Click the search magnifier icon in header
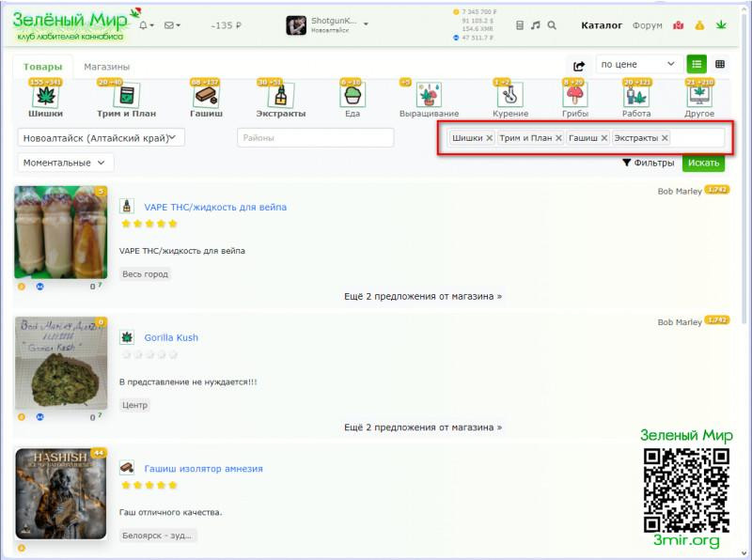752x560 pixels. pos(552,25)
